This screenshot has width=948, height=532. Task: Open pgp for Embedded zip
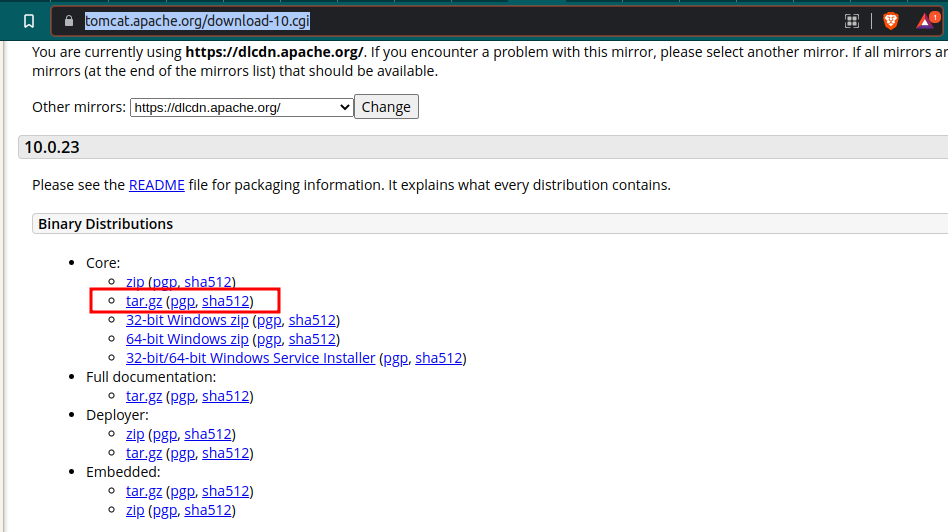(x=165, y=510)
